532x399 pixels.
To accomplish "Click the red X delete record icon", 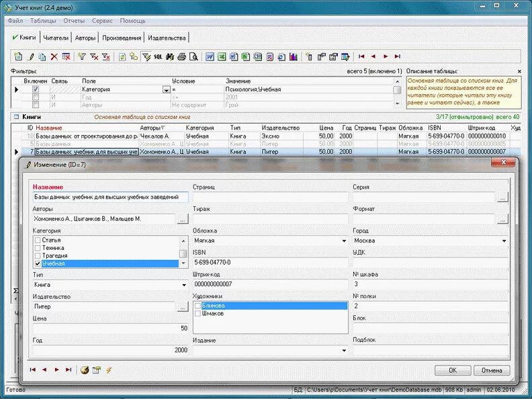I will pyautogui.click(x=54, y=56).
